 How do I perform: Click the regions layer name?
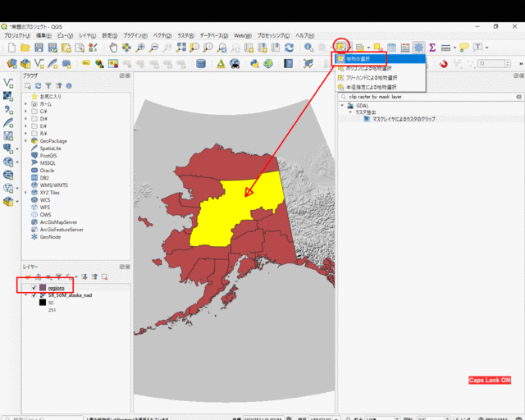(x=57, y=288)
